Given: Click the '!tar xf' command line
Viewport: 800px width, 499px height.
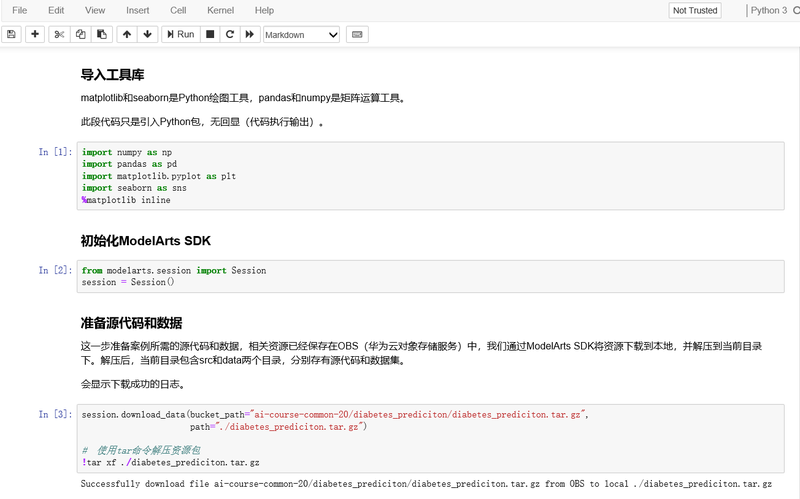Looking at the screenshot, I should (170, 462).
